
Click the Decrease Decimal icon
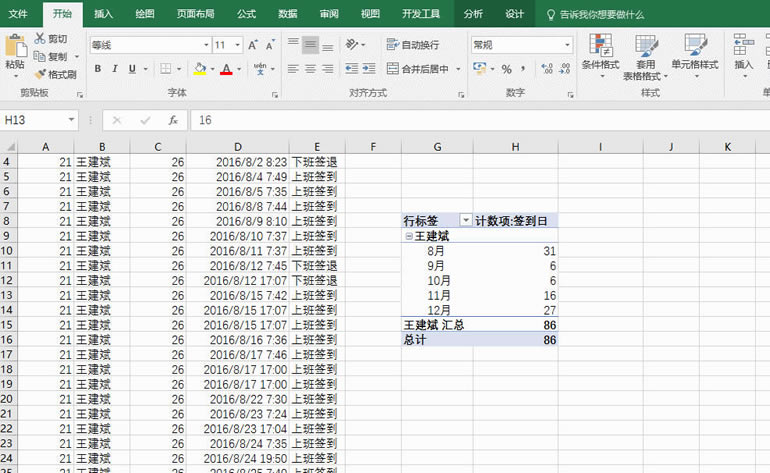tap(565, 69)
